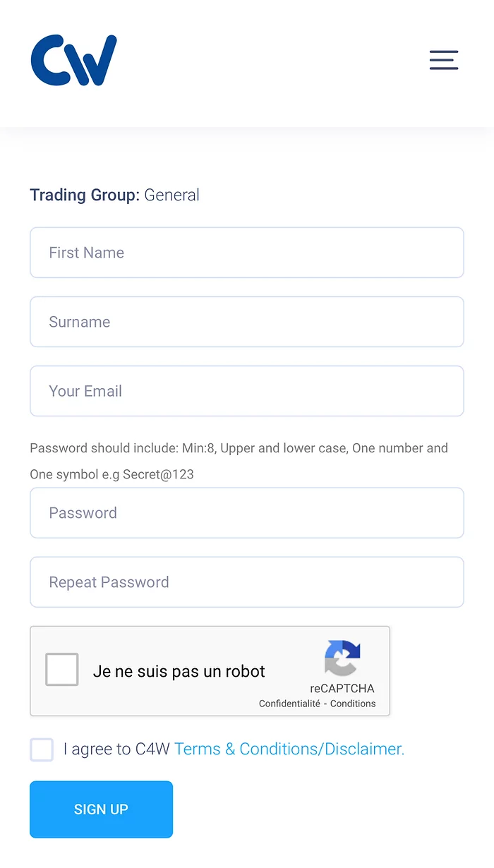Click the C4W logo
The image size is (494, 868).
[74, 60]
